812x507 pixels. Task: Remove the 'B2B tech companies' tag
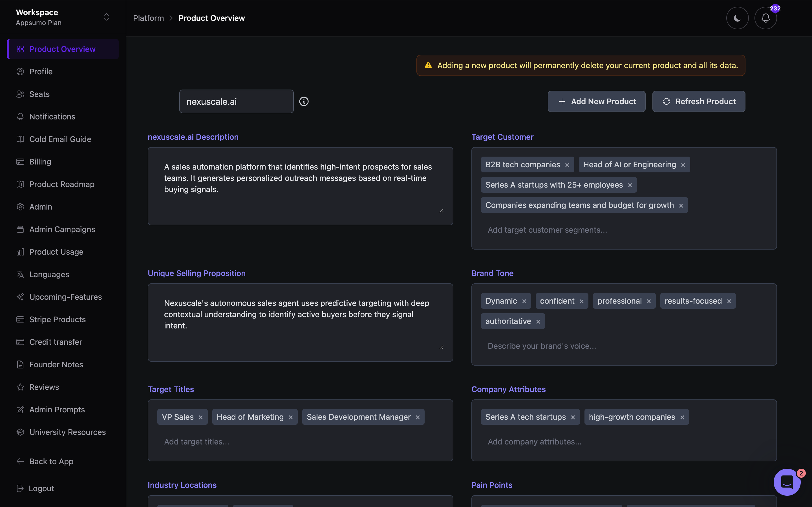click(567, 165)
